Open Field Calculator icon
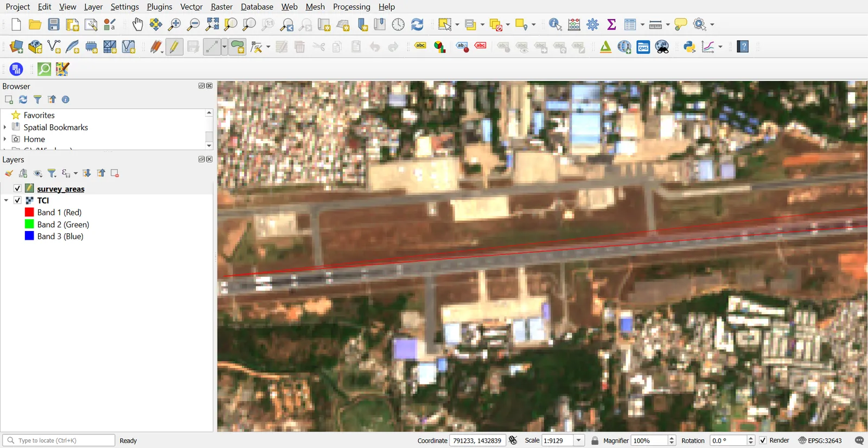The image size is (868, 448). 574,24
